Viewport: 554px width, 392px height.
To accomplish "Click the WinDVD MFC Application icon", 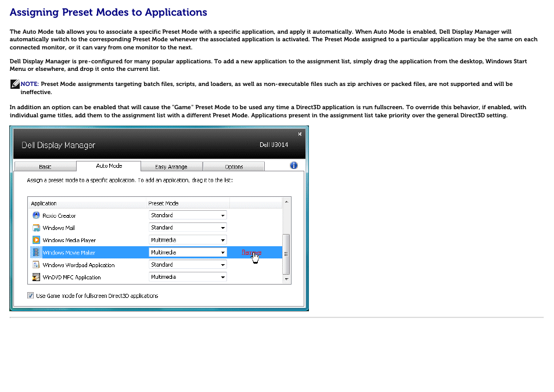I will 36,277.
